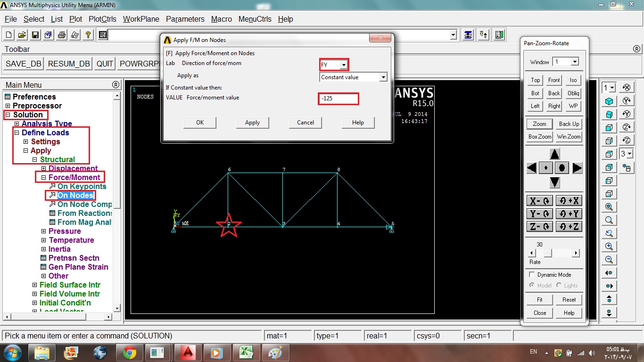Click the Contact Manager icon
The width and height of the screenshot is (644, 362).
pyautogui.click(x=499, y=35)
